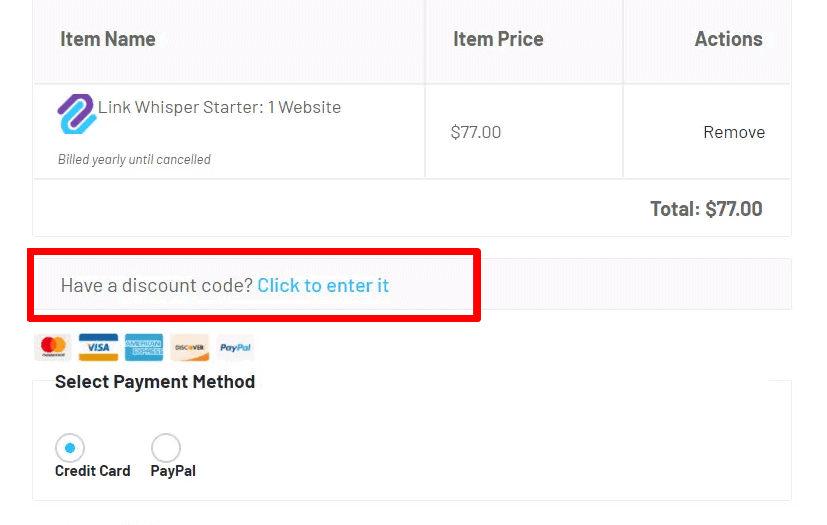Click the Billed yearly until cancelled note

coord(134,159)
